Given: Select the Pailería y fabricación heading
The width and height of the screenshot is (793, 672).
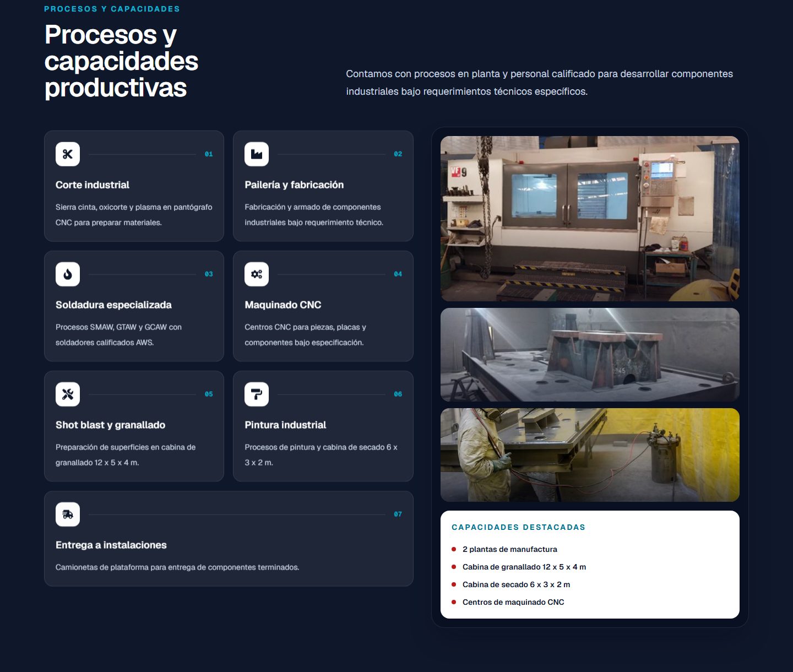Looking at the screenshot, I should click(x=294, y=185).
